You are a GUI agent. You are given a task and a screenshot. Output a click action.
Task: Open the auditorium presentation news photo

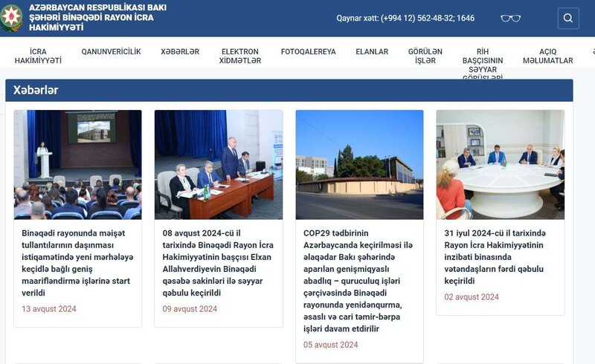(x=78, y=165)
